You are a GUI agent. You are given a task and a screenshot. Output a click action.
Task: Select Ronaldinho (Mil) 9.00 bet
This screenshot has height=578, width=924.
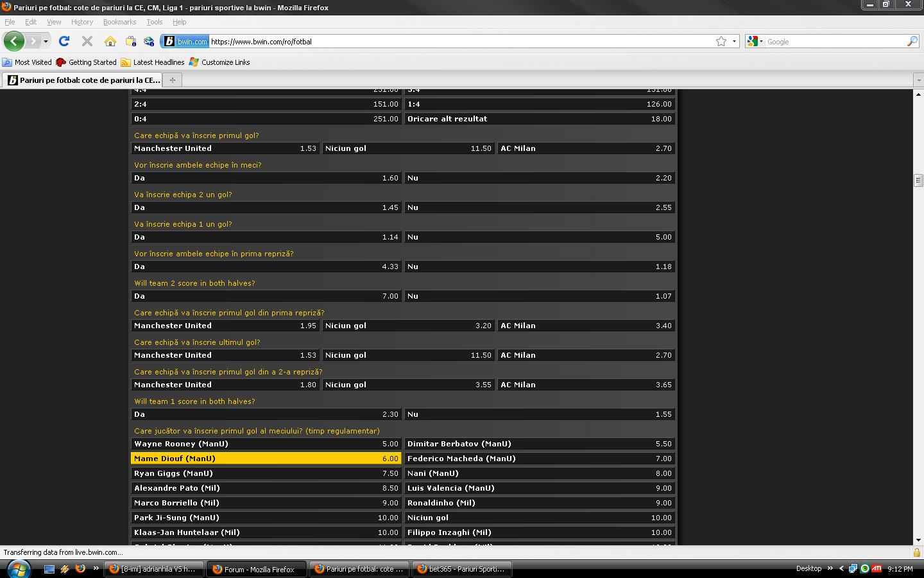point(540,503)
